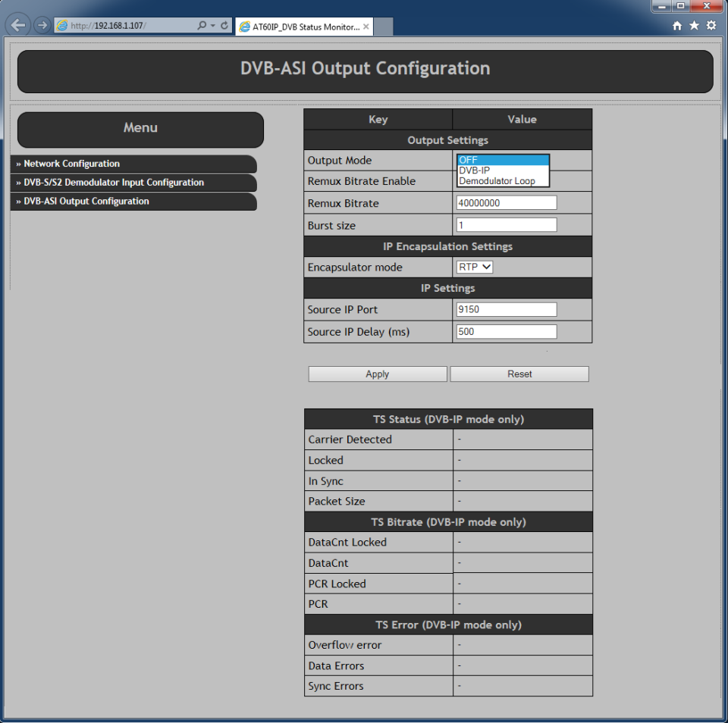Click the address bar search magnifier icon
This screenshot has width=728, height=723.
[202, 26]
